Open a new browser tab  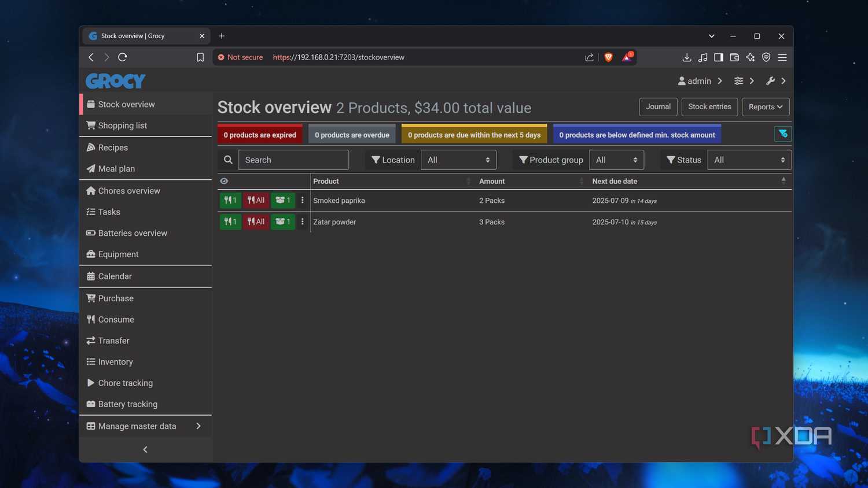(x=222, y=36)
